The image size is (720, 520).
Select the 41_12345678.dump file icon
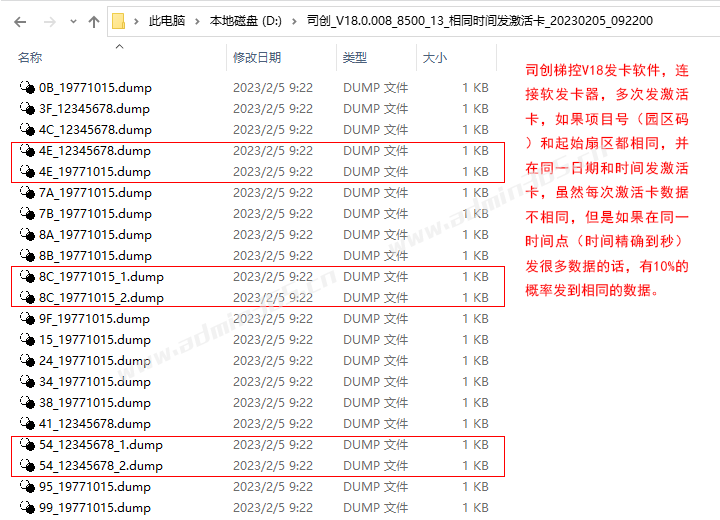tap(28, 424)
